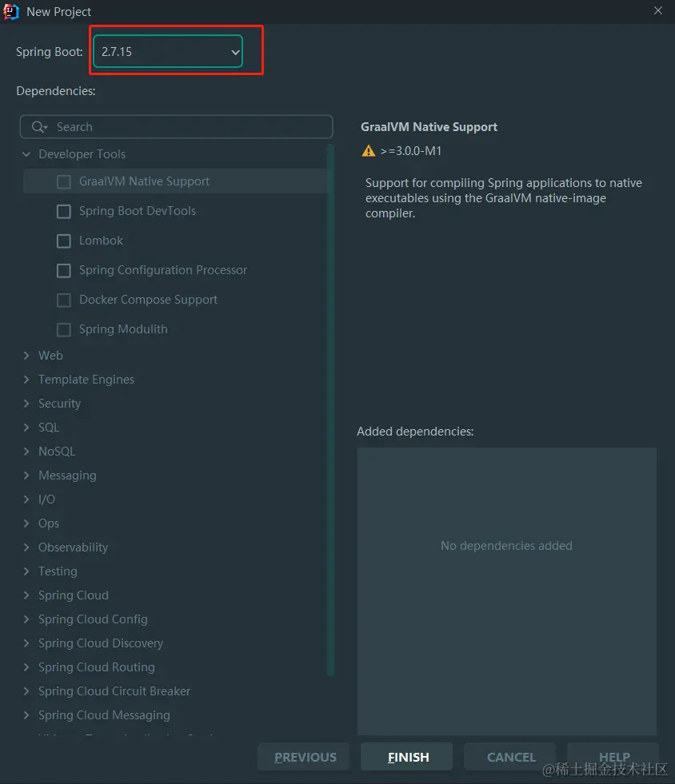The image size is (675, 784).
Task: Click the 'Added dependencies:' label
Action: pos(415,432)
